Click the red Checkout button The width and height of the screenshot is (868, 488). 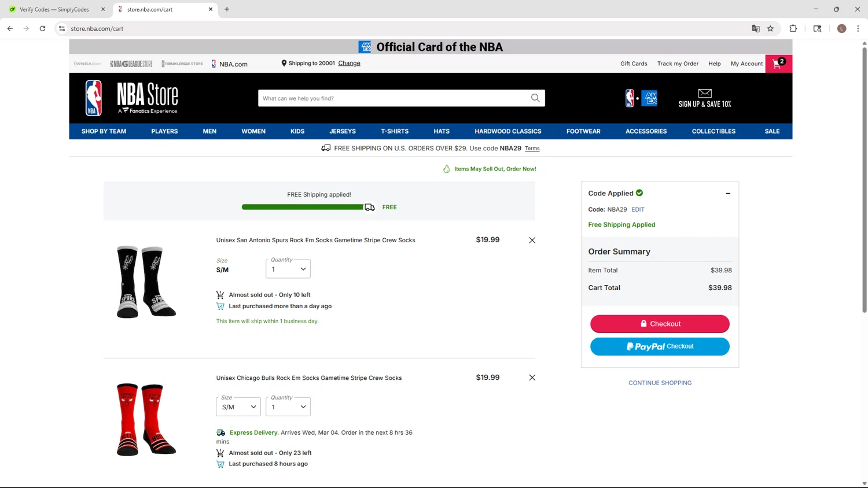pos(660,324)
